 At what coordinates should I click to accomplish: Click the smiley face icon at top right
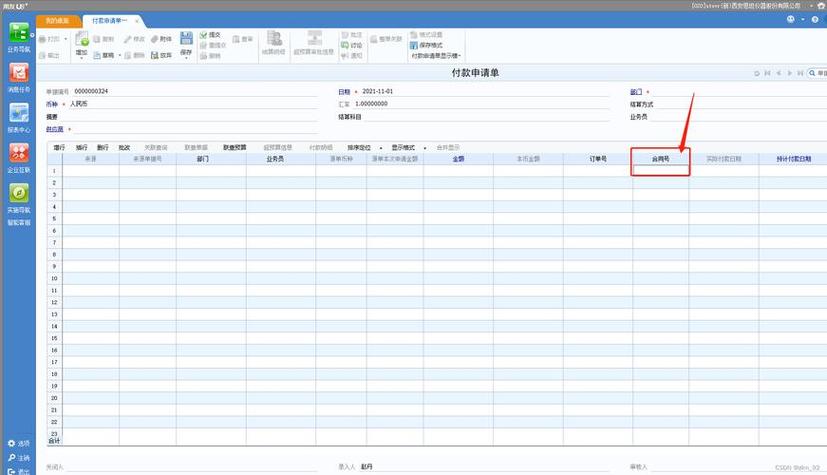791,19
